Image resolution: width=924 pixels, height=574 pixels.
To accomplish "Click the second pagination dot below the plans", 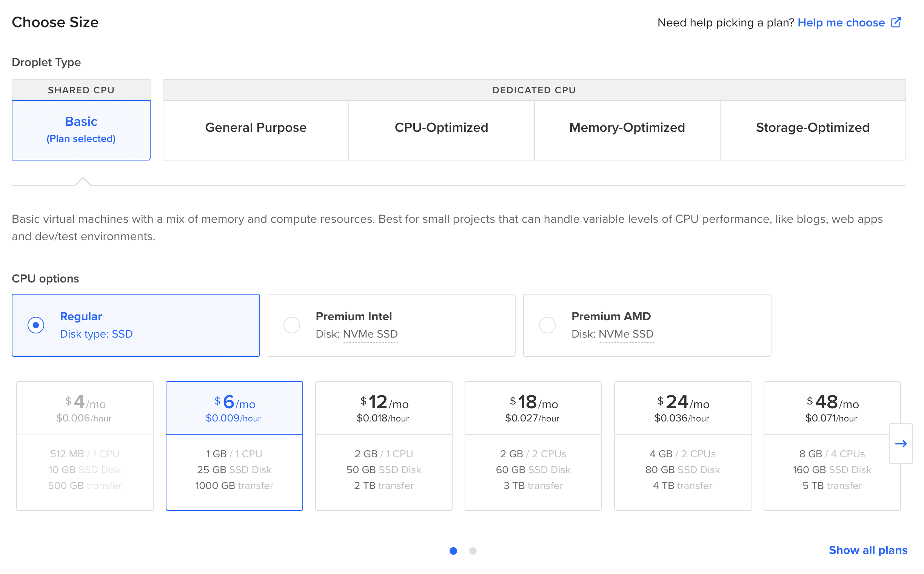I will coord(473,551).
